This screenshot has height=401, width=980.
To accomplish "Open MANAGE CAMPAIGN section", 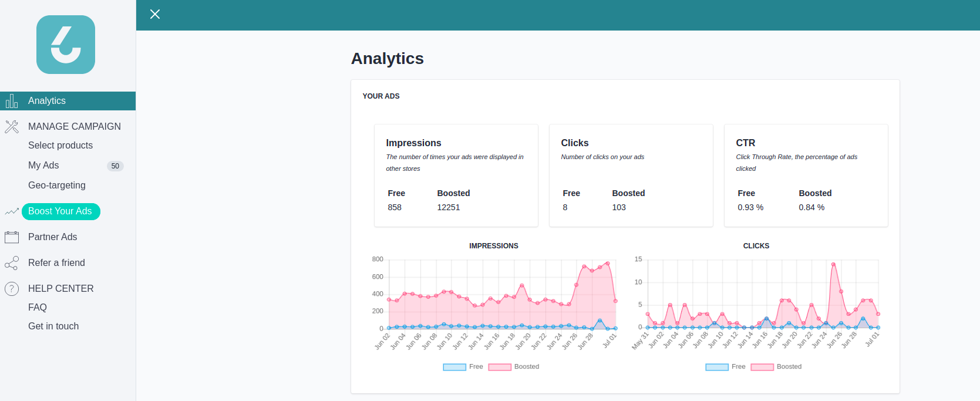I will click(x=75, y=127).
